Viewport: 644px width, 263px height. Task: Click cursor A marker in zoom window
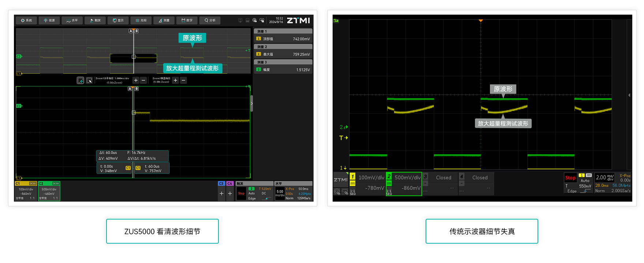(130, 89)
